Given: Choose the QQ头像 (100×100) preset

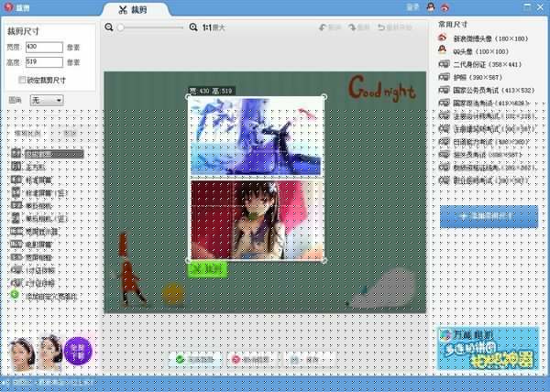Looking at the screenshot, I should (x=478, y=52).
